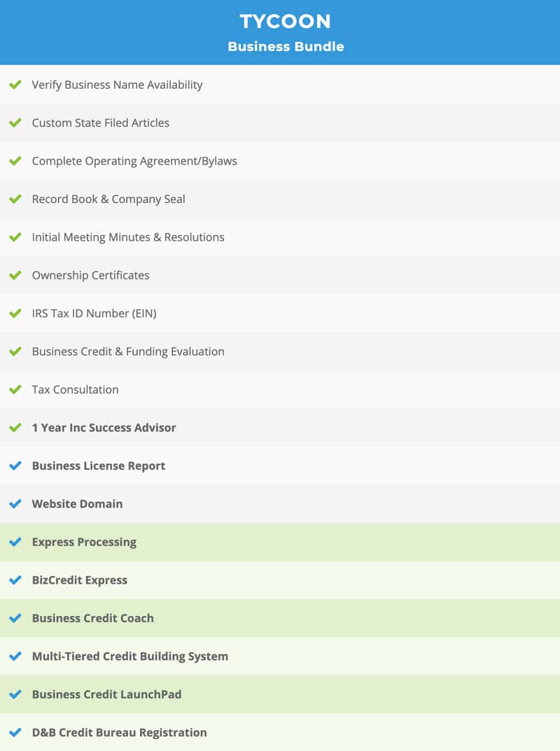Screen dimensions: 560x751
Task: Click the blue checkmark next to Website Domain
Action: coord(15,504)
